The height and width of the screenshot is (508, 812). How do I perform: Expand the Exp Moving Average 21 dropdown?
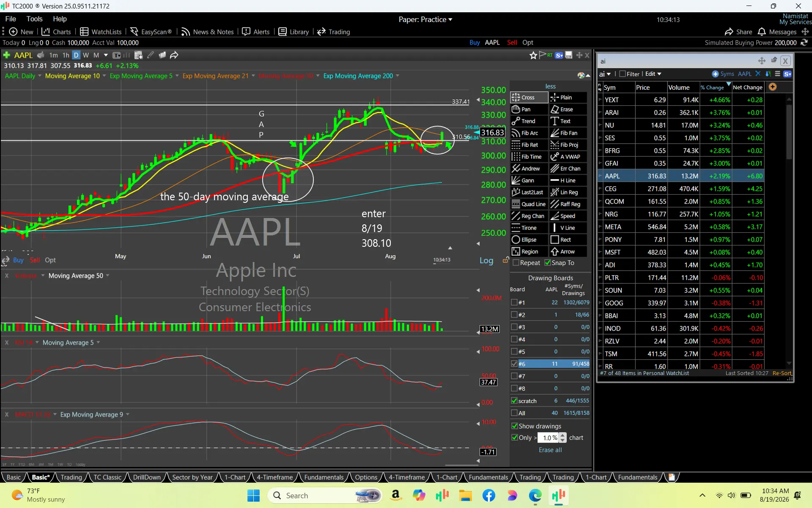coord(253,76)
